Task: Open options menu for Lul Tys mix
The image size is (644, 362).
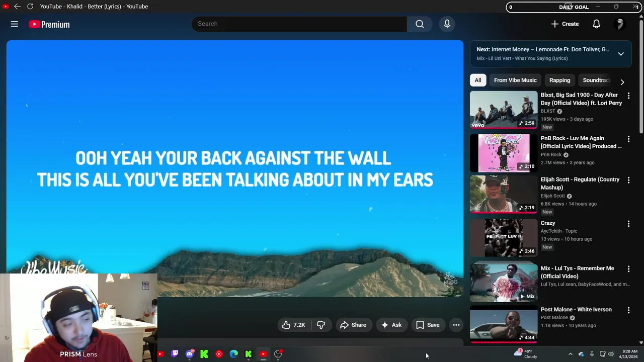Action: tap(628, 269)
